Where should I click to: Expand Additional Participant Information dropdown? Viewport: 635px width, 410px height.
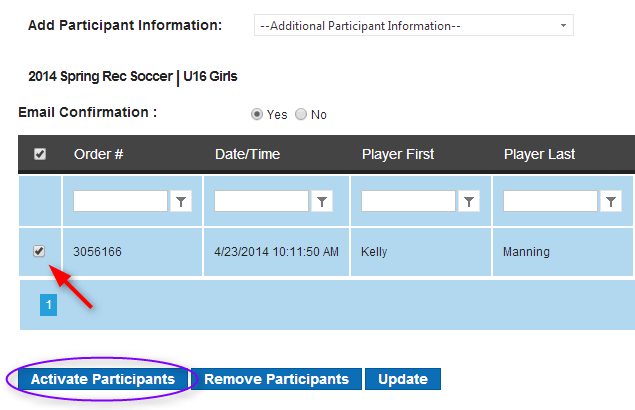pos(413,26)
